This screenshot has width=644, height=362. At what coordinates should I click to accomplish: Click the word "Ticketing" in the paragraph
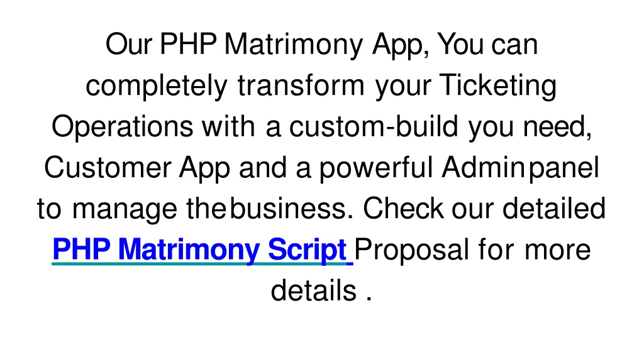pyautogui.click(x=498, y=85)
